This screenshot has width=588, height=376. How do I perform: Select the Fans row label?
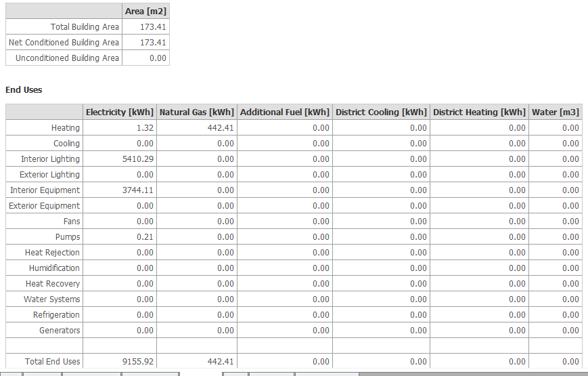(x=72, y=222)
